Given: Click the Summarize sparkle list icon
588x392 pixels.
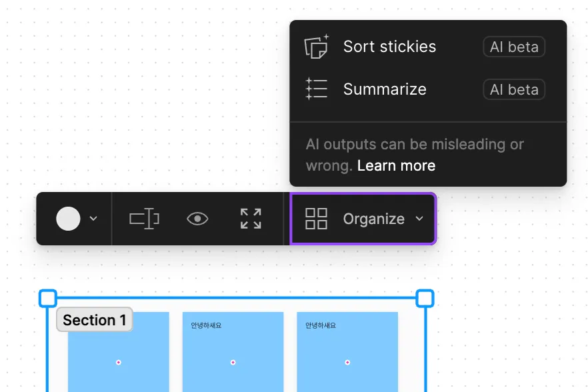Looking at the screenshot, I should (317, 89).
